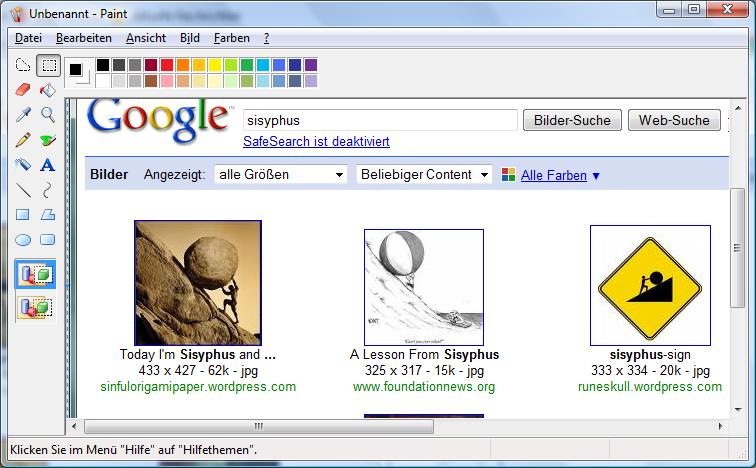
Task: Click the vertical scrollbar thumb
Action: tap(737, 248)
